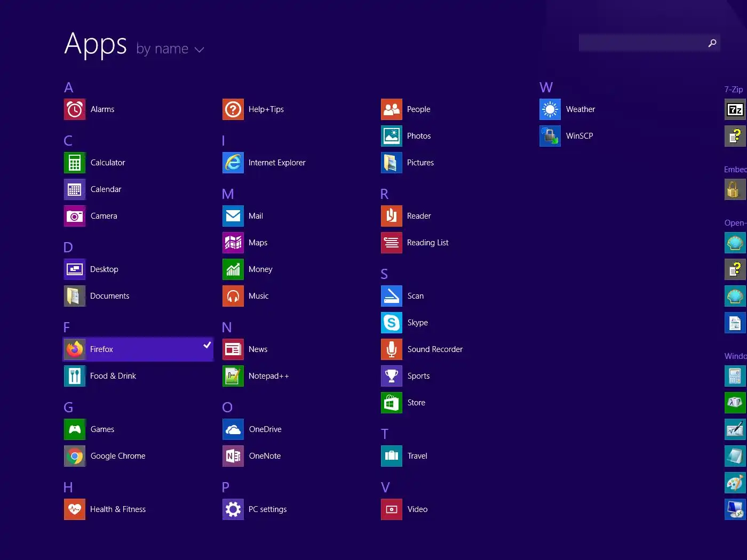Click the "P" letter group header

click(x=226, y=487)
